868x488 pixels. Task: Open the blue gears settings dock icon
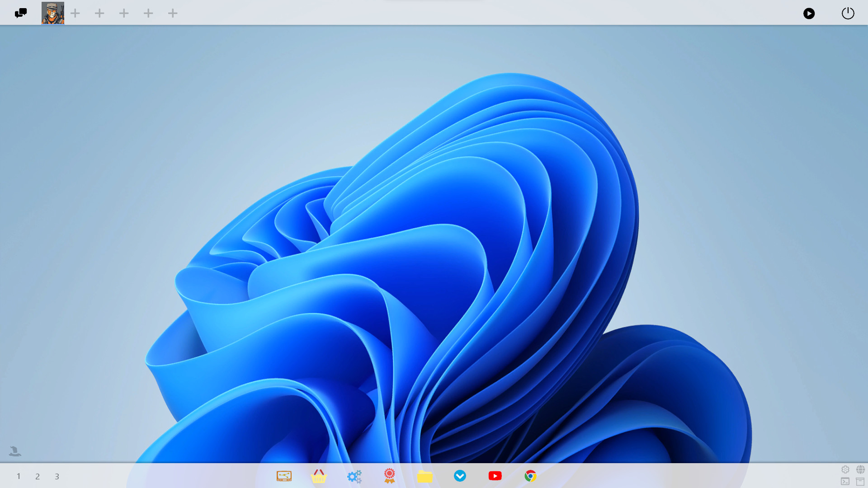pos(354,476)
